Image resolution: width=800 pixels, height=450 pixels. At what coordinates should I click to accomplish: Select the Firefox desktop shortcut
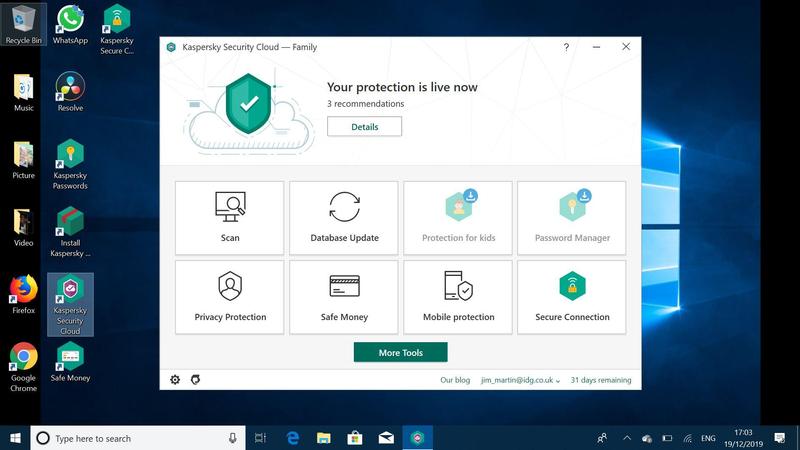23,294
